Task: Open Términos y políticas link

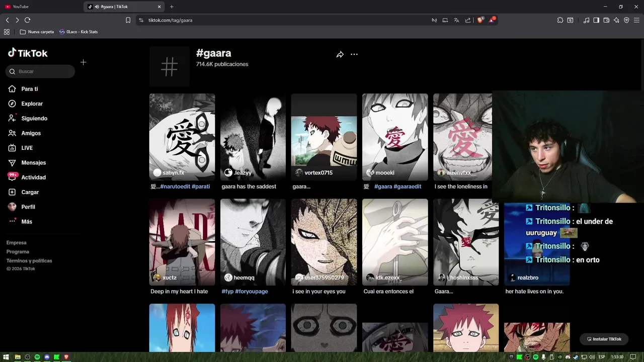Action: [29, 261]
